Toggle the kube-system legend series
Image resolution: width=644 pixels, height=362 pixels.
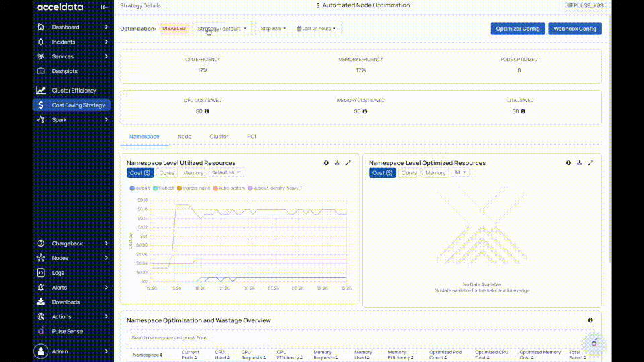tap(229, 188)
